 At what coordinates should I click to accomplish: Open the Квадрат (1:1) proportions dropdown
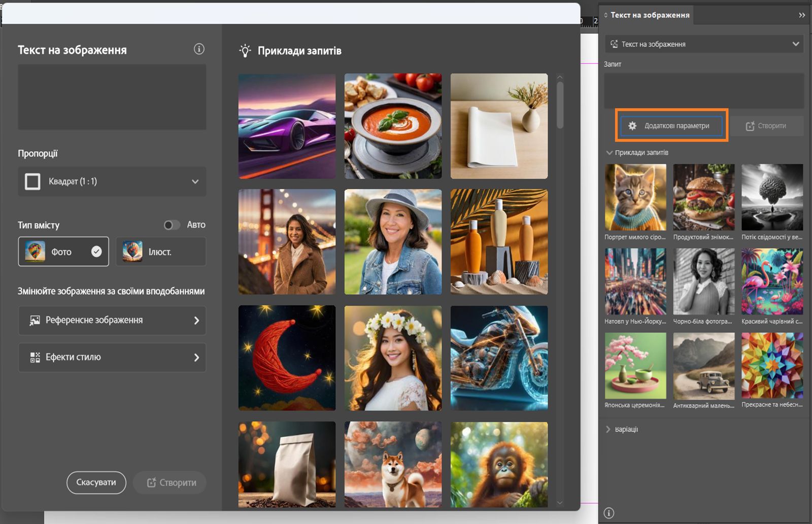pos(112,182)
